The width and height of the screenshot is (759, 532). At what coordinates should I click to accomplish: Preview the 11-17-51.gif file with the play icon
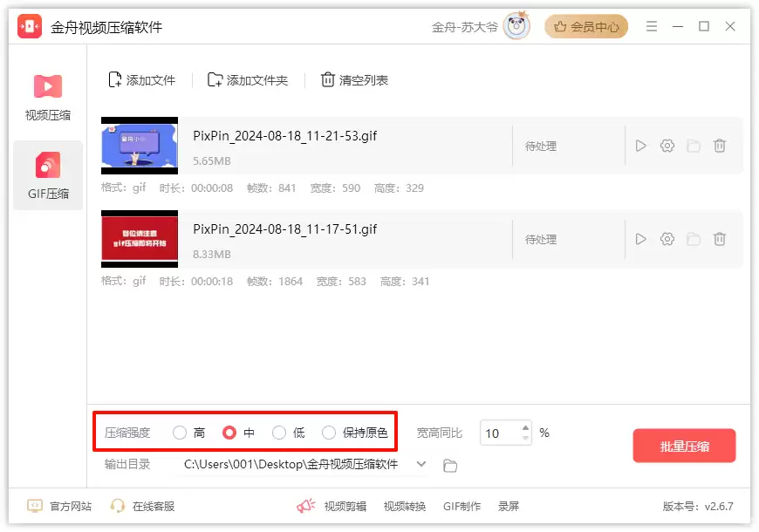click(x=640, y=239)
